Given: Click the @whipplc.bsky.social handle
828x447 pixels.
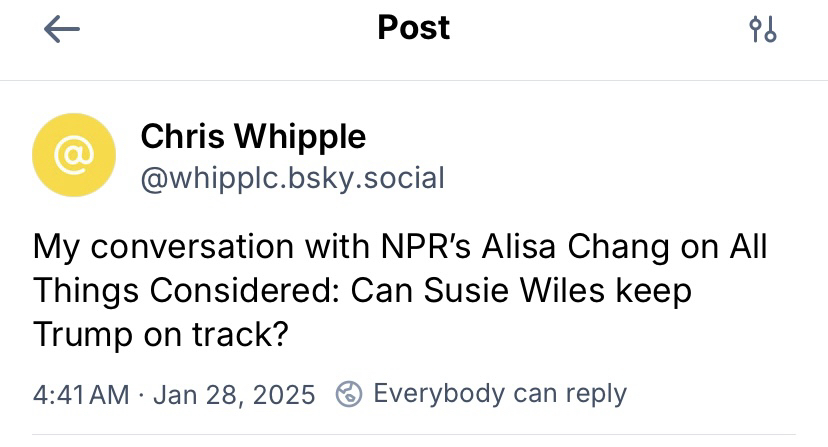Looking at the screenshot, I should tap(292, 178).
